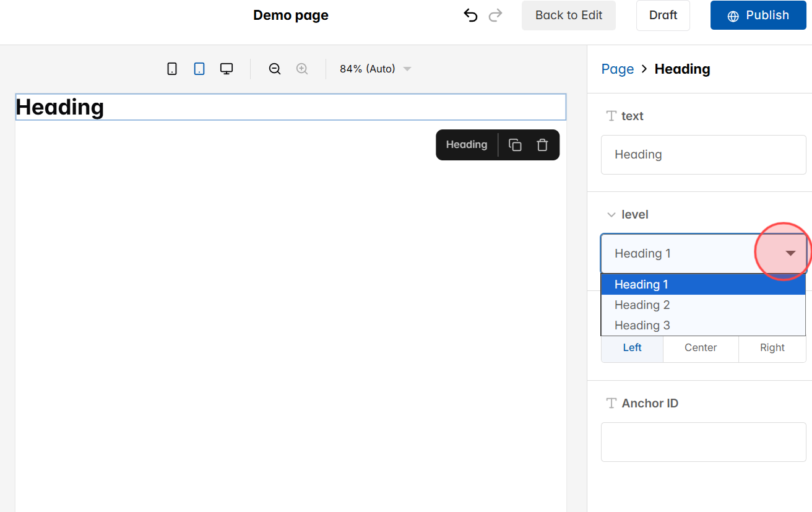Duplicate the Heading block
Image resolution: width=812 pixels, height=512 pixels.
coord(514,144)
